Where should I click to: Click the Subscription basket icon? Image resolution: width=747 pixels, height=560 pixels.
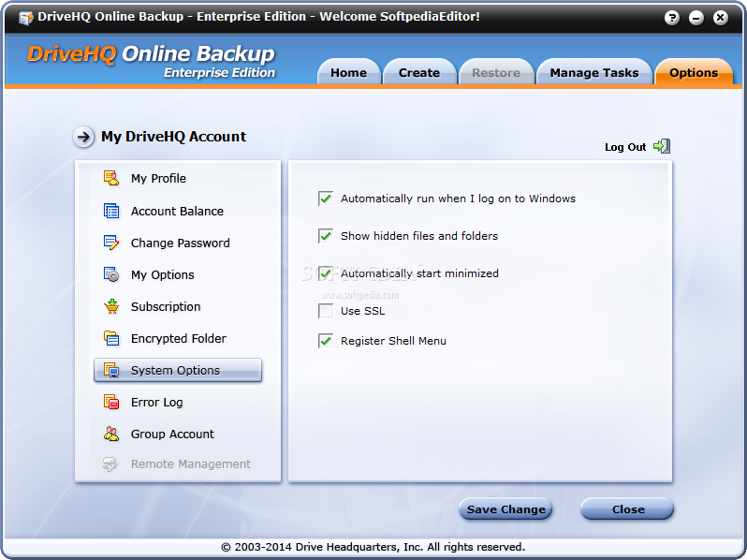coord(111,306)
